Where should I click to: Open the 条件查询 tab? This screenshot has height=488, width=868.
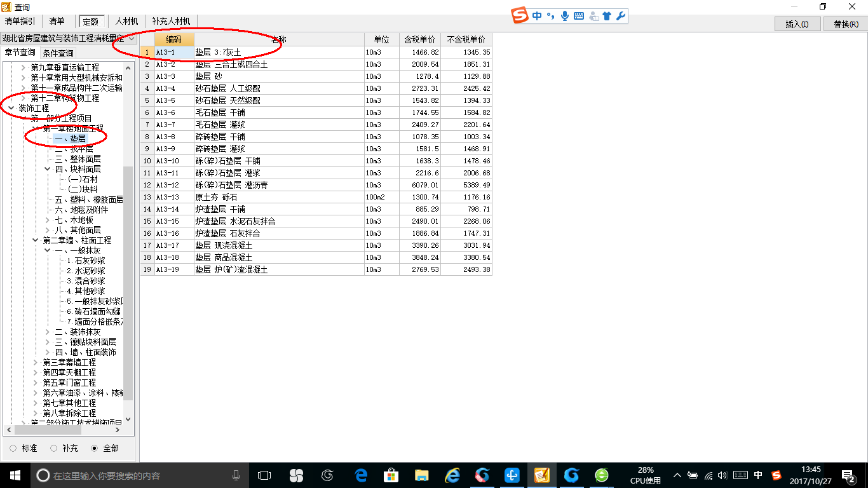[58, 53]
